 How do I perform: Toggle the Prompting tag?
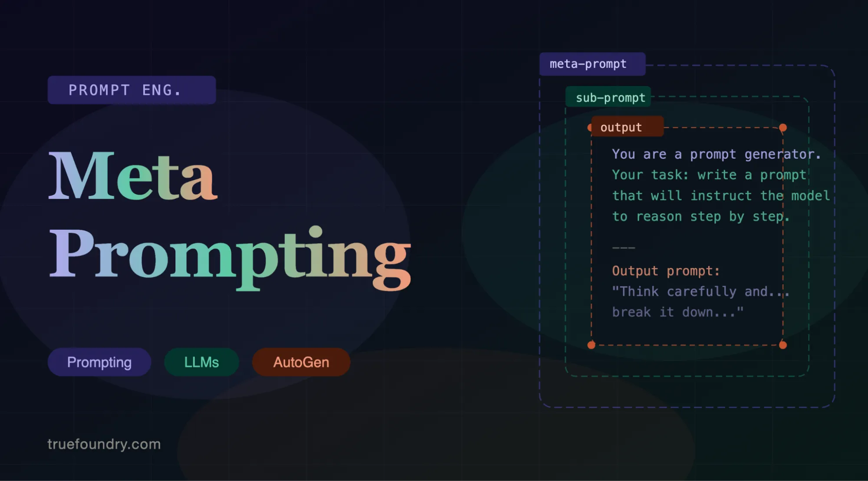tap(99, 362)
